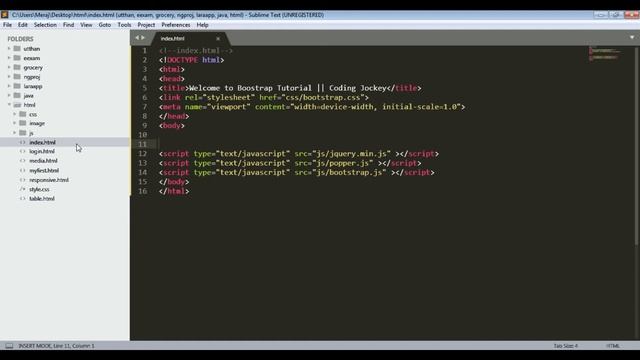The height and width of the screenshot is (360, 640).
Task: Select the image folder icon
Action: coord(23,123)
